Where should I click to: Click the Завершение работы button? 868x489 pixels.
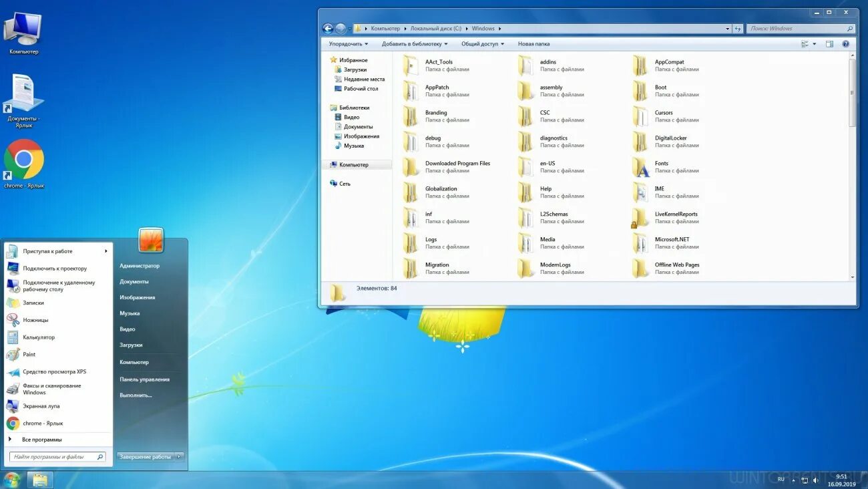click(146, 457)
